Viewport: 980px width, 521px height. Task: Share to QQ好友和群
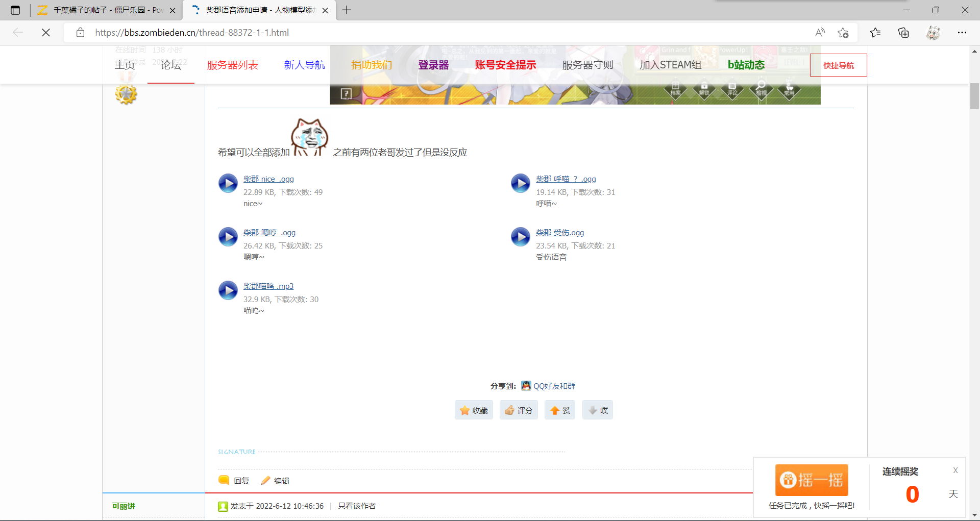tap(548, 386)
